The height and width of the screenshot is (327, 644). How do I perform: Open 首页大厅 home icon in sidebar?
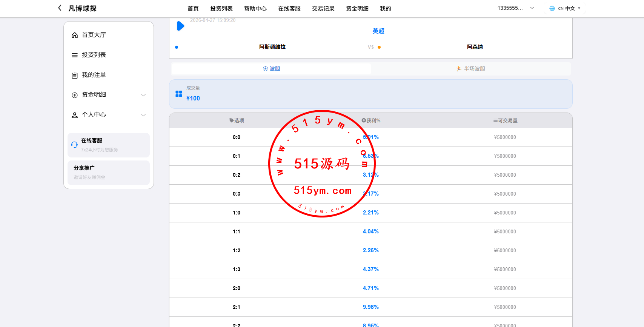point(75,35)
